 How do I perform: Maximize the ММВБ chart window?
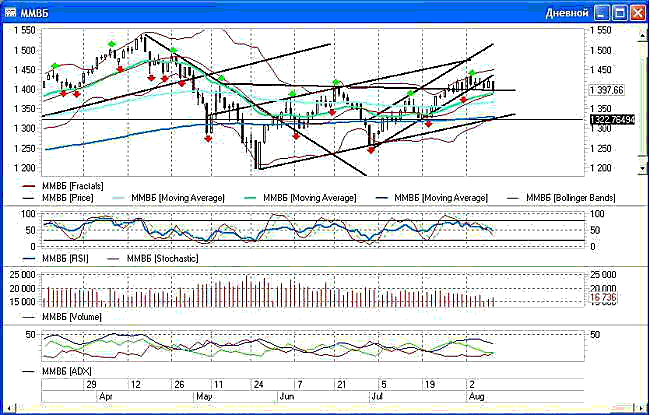(618, 12)
